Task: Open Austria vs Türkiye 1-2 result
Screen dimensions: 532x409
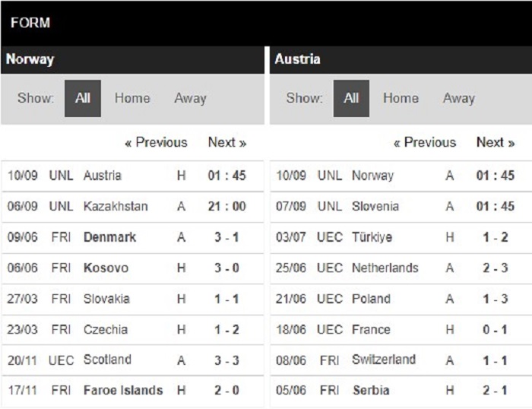Action: point(401,237)
